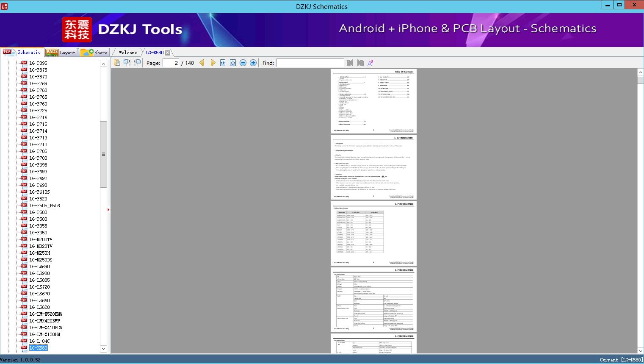644x364 pixels.
Task: Click find next match icon
Action: [x=360, y=63]
